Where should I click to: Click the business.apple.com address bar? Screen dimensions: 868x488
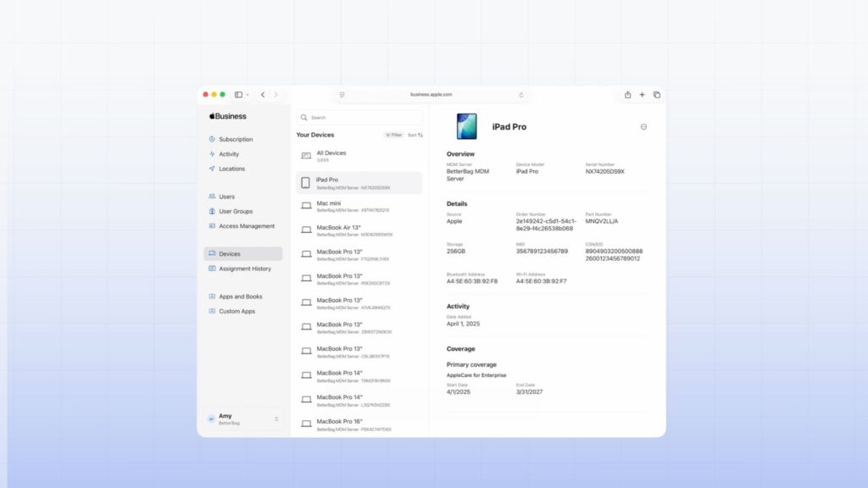coord(431,95)
